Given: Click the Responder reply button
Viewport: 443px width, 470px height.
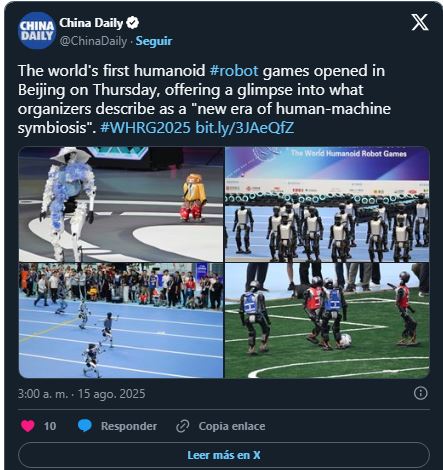Looking at the screenshot, I should pos(129,426).
